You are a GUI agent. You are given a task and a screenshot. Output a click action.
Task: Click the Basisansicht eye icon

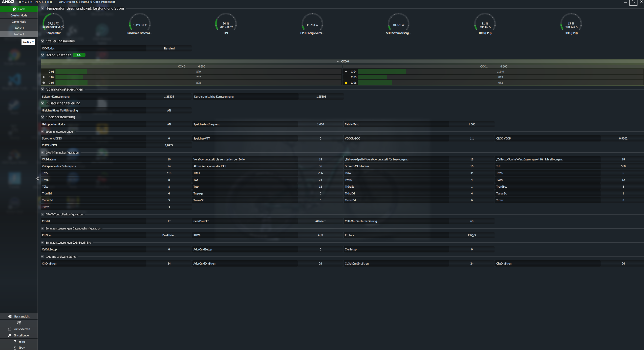[x=10, y=317]
